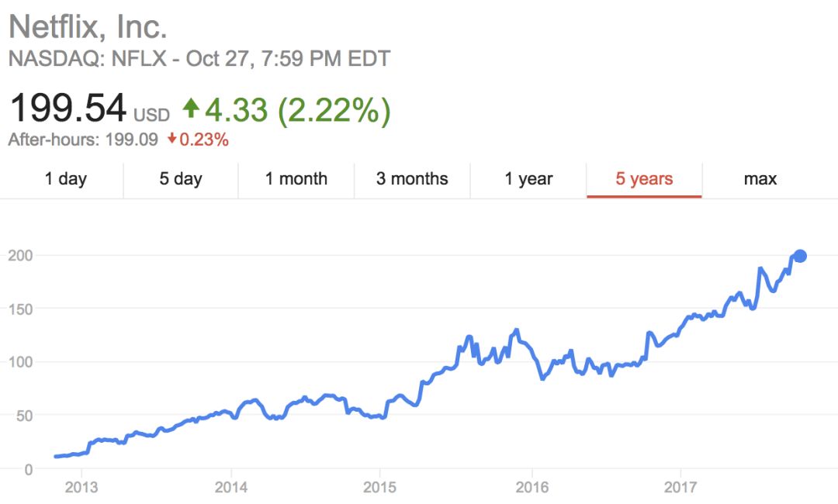Open the 1 month chart view

pyautogui.click(x=296, y=179)
